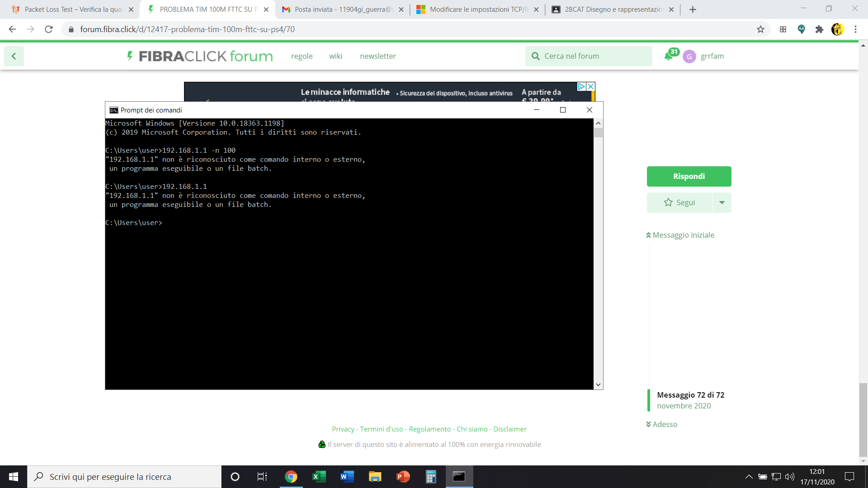Open the Termini d'uso link
Screen dimensions: 868x488
coord(382,429)
